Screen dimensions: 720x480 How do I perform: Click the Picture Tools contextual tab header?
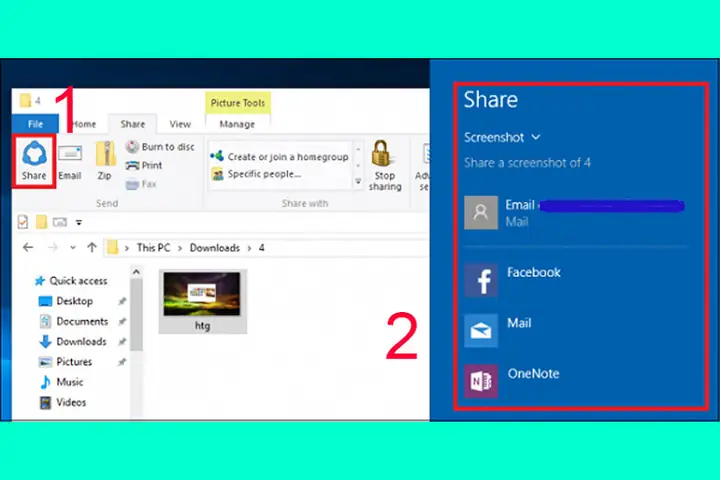tap(237, 103)
